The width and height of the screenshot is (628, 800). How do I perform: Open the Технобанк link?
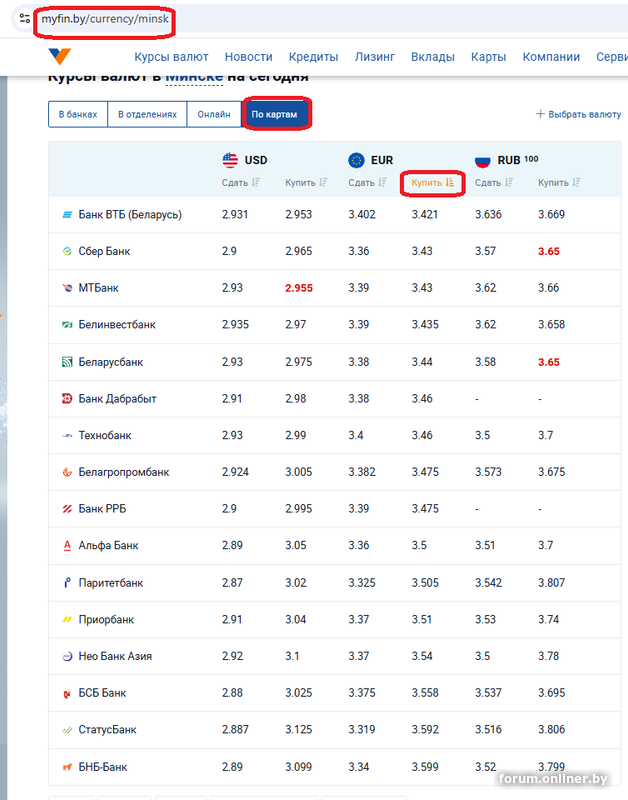pyautogui.click(x=105, y=435)
